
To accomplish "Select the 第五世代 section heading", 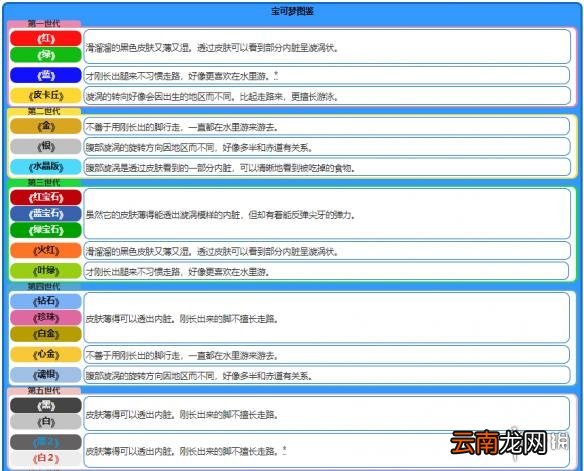I will 44,391.
